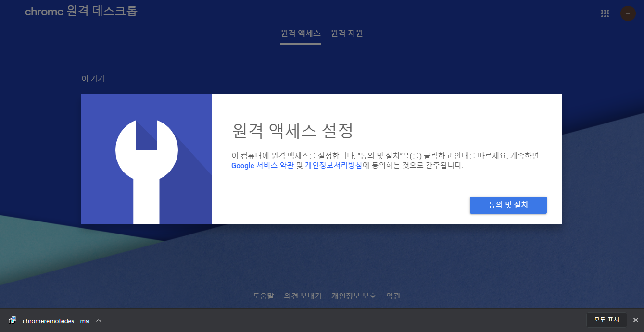The height and width of the screenshot is (332, 644).
Task: Click the downloads divider area icon
Action: tap(111, 320)
